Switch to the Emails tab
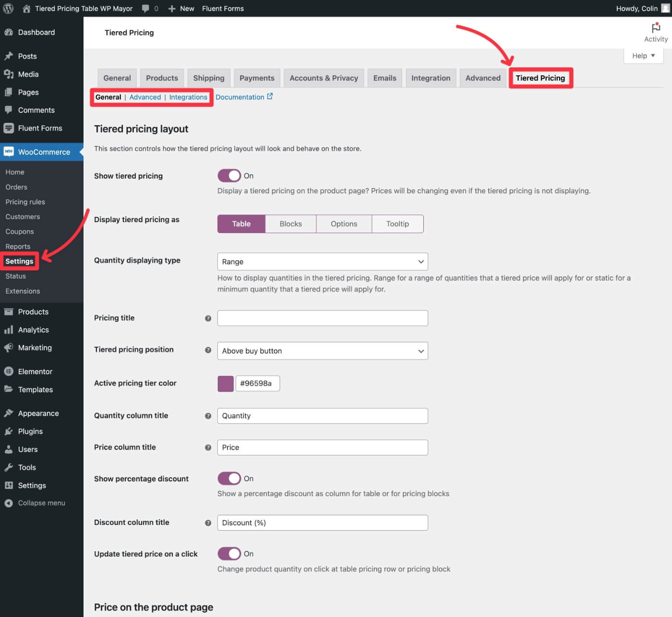 pos(385,78)
